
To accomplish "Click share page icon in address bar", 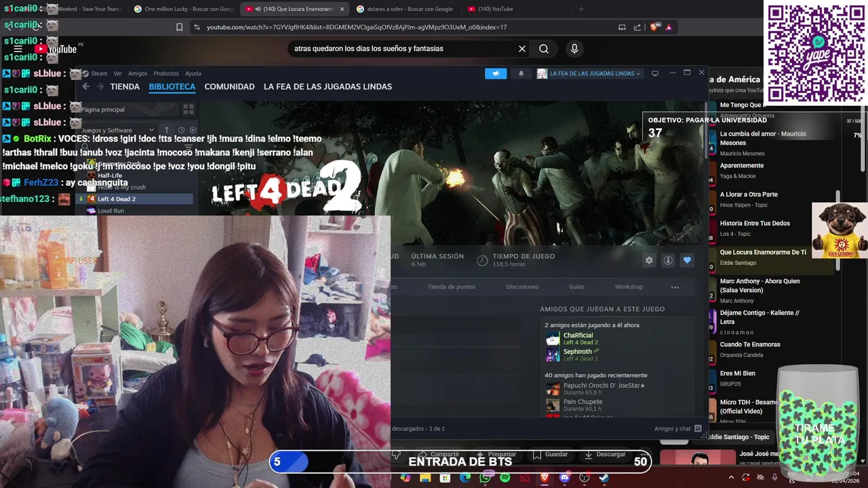I will point(637,27).
